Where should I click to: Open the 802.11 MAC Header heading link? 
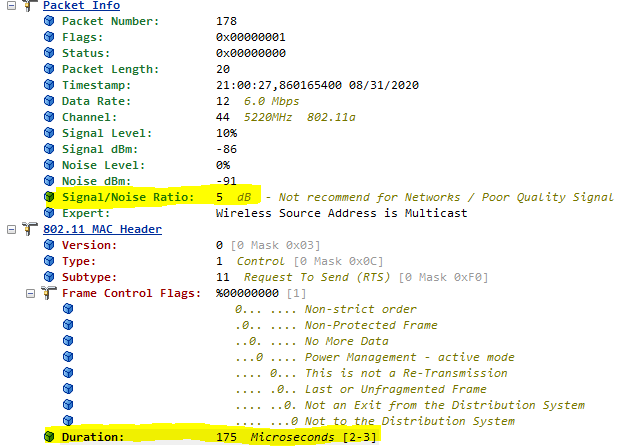pos(95,229)
